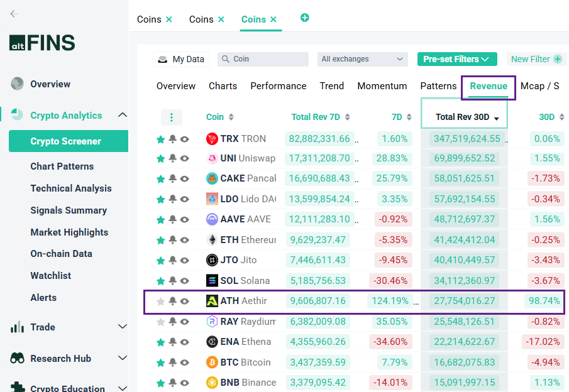Toggle favorite star for TRX TRON
This screenshot has height=392, width=569.
tap(160, 139)
